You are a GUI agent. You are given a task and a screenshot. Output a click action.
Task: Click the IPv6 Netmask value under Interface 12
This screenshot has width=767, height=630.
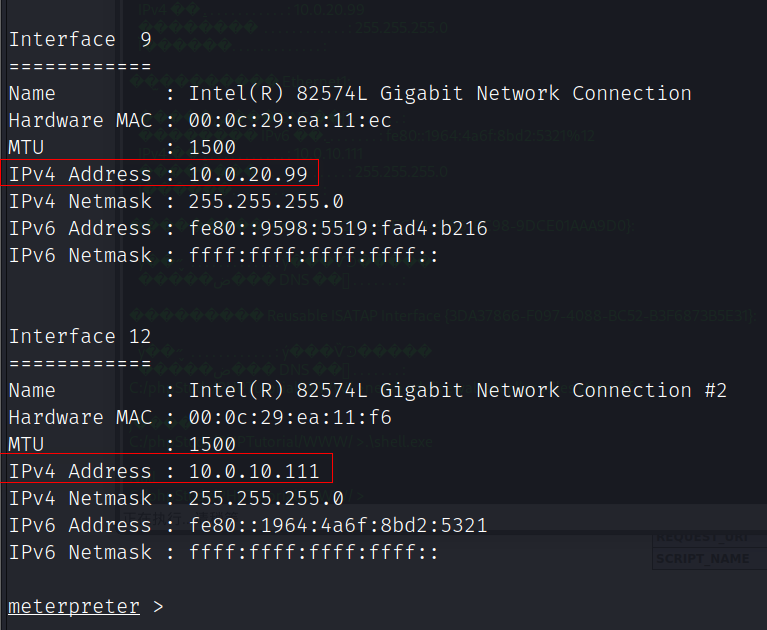[314, 552]
